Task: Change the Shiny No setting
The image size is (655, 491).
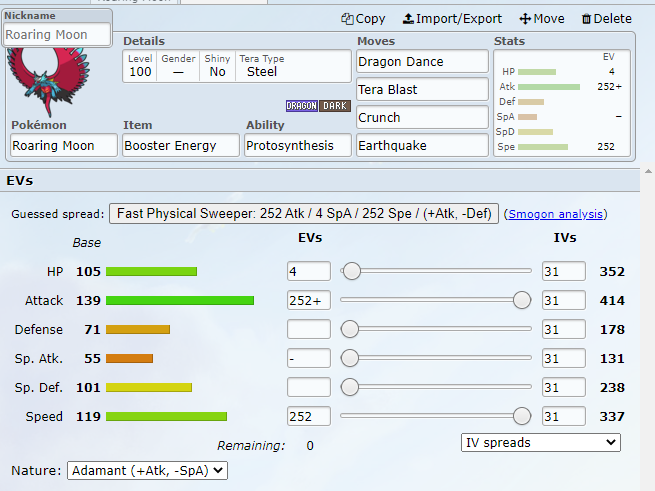Action: pos(218,66)
